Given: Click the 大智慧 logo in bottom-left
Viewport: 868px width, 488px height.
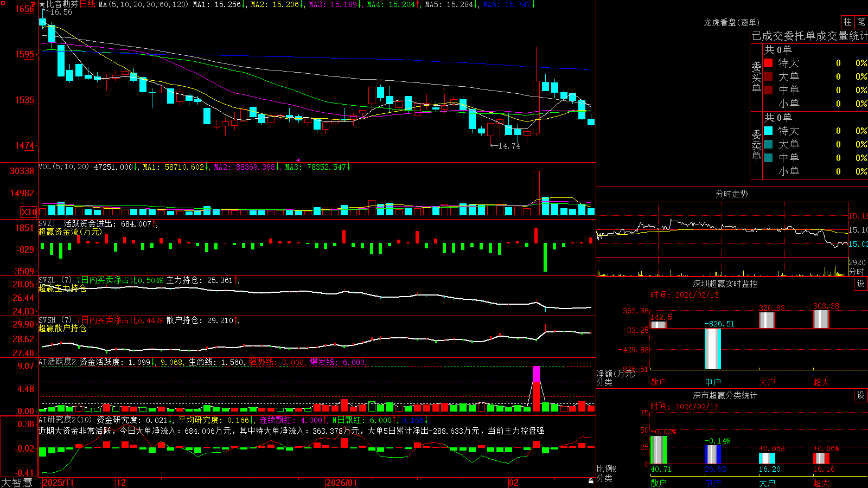Looking at the screenshot, I should (17, 483).
